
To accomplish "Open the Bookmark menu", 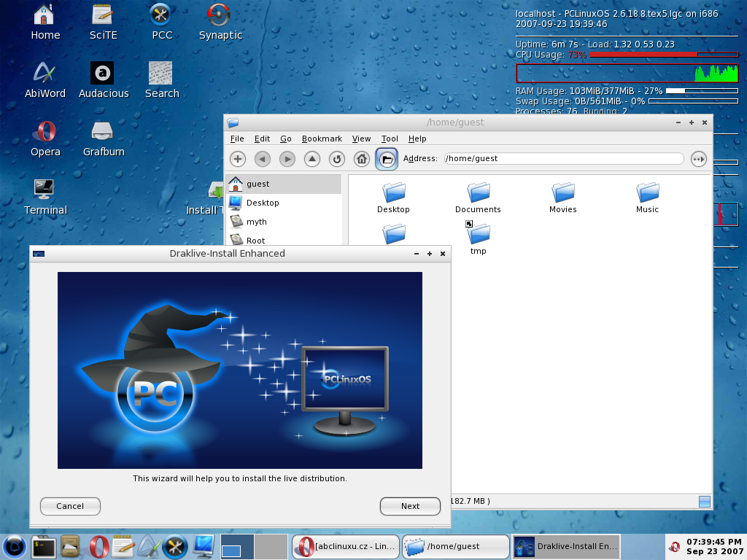I will 322,139.
